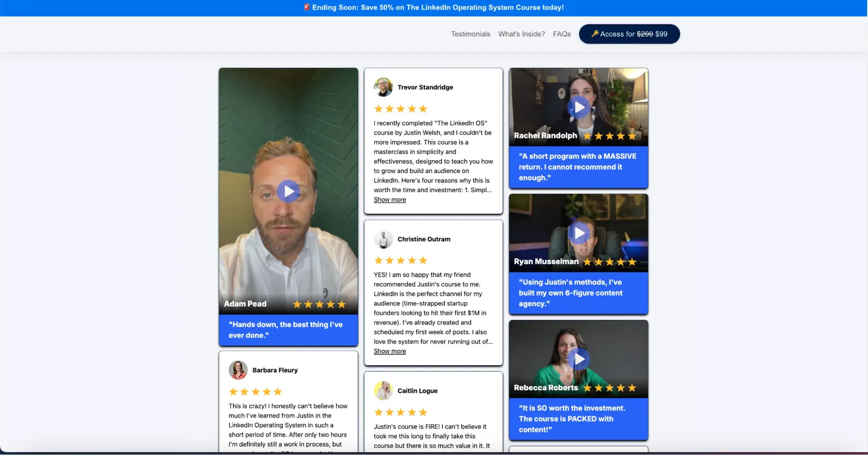Click the Rebecca Roberts name label

[x=546, y=388]
